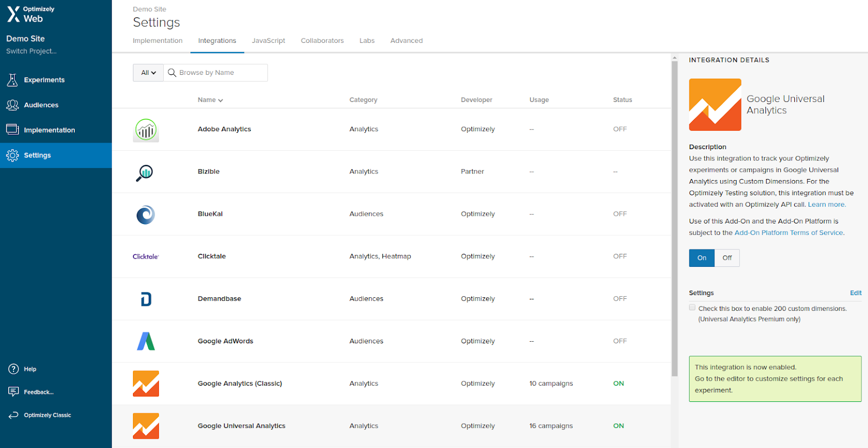The image size is (868, 448).
Task: Select Demandbase name text
Action: click(220, 299)
